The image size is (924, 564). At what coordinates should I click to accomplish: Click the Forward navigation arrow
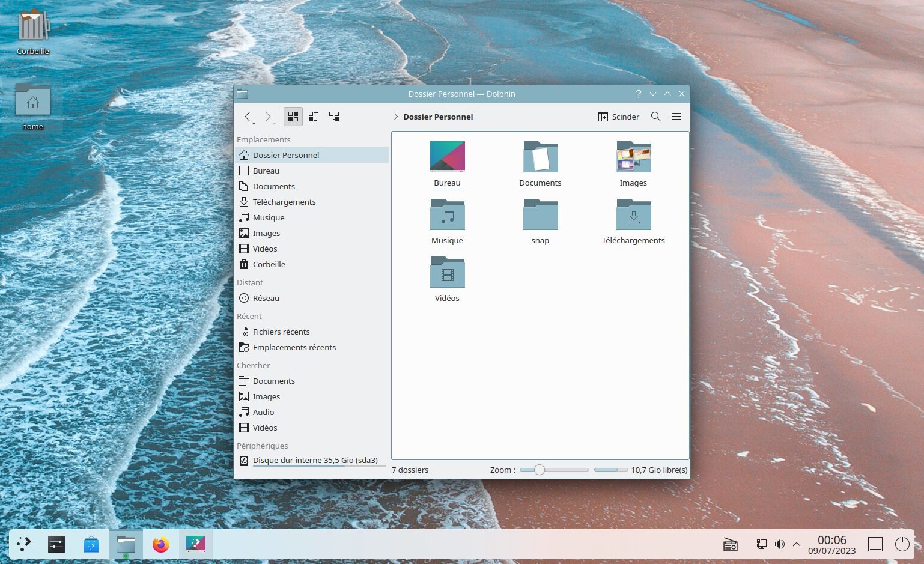click(268, 117)
